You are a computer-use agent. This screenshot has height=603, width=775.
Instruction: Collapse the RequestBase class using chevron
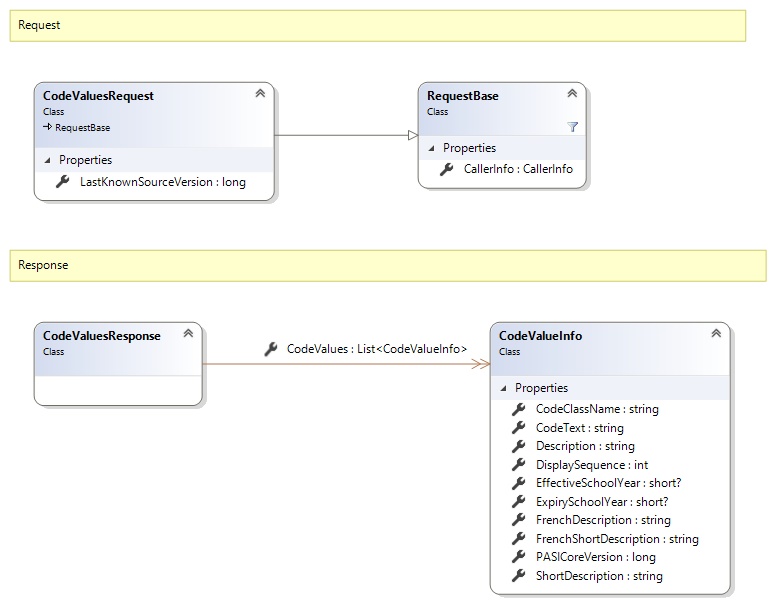point(572,93)
